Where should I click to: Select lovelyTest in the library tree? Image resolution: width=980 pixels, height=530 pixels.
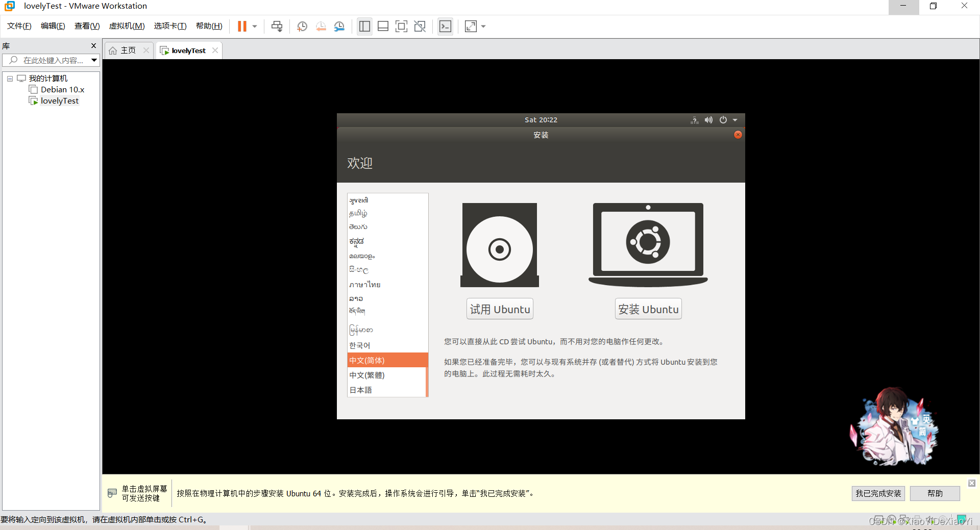click(60, 101)
